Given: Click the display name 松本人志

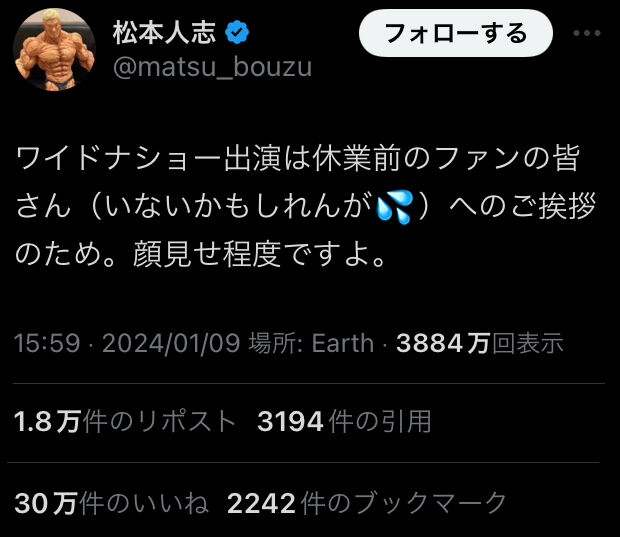Looking at the screenshot, I should point(164,32).
